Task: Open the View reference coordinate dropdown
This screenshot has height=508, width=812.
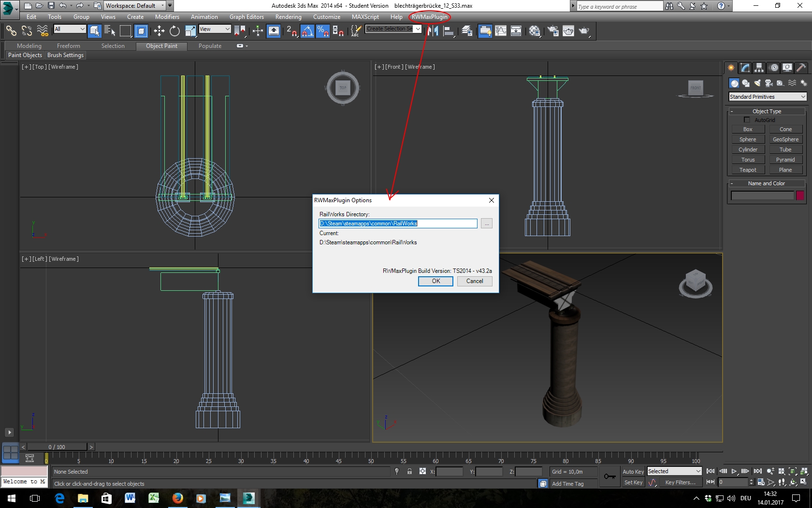Action: tap(215, 29)
